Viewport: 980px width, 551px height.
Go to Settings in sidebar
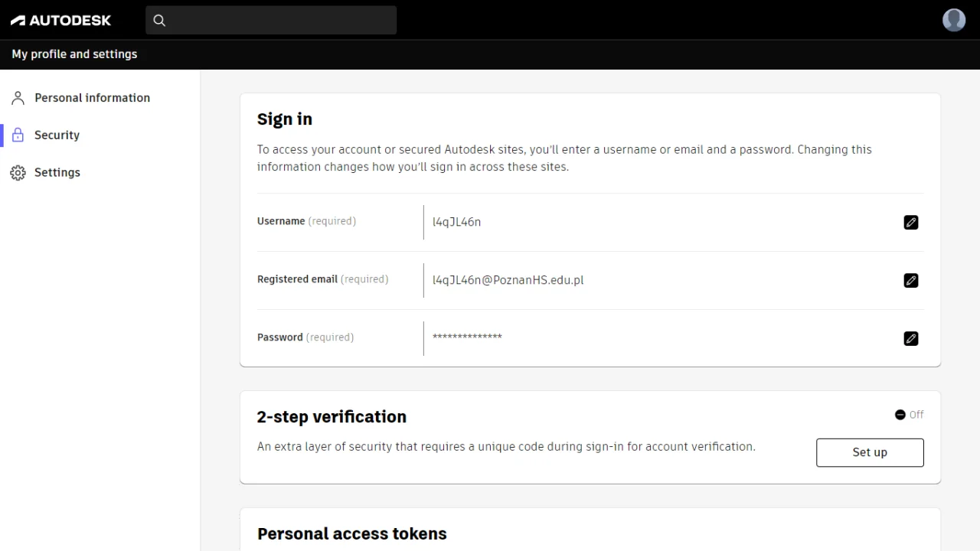pos(57,173)
